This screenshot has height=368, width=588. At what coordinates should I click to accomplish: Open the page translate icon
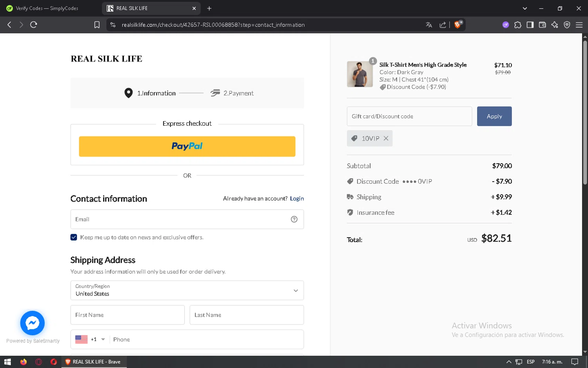tap(429, 25)
